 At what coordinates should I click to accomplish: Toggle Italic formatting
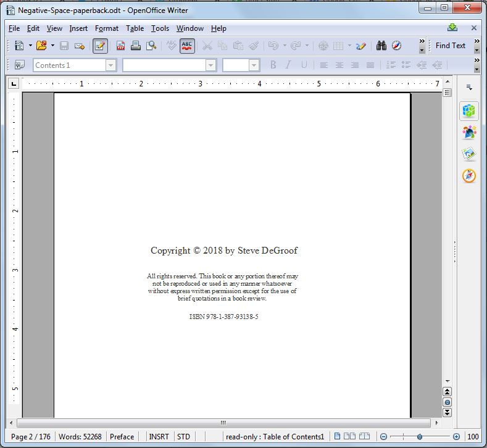(x=288, y=65)
